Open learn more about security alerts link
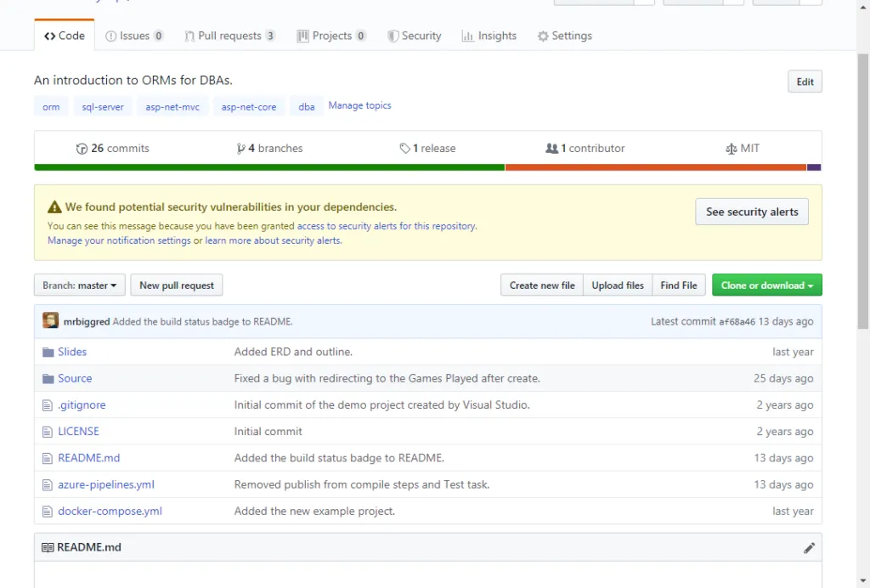 tap(273, 240)
